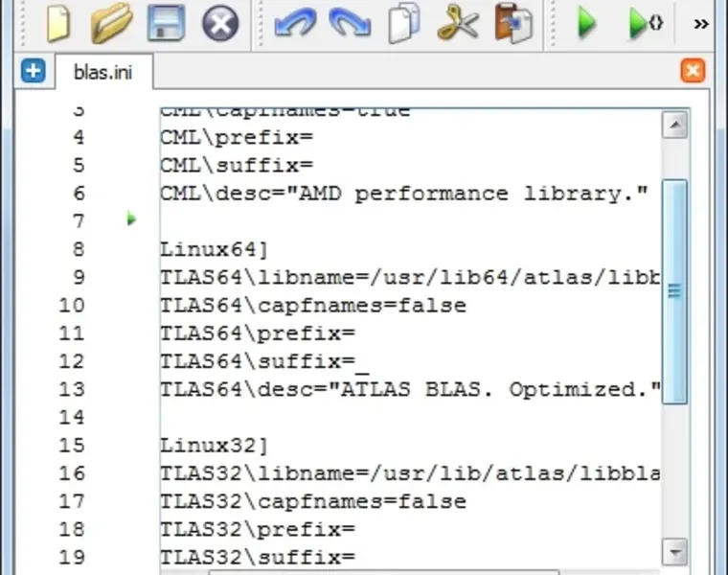This screenshot has height=575, width=728.
Task: Click the text CML\prefix=
Action: click(x=237, y=138)
